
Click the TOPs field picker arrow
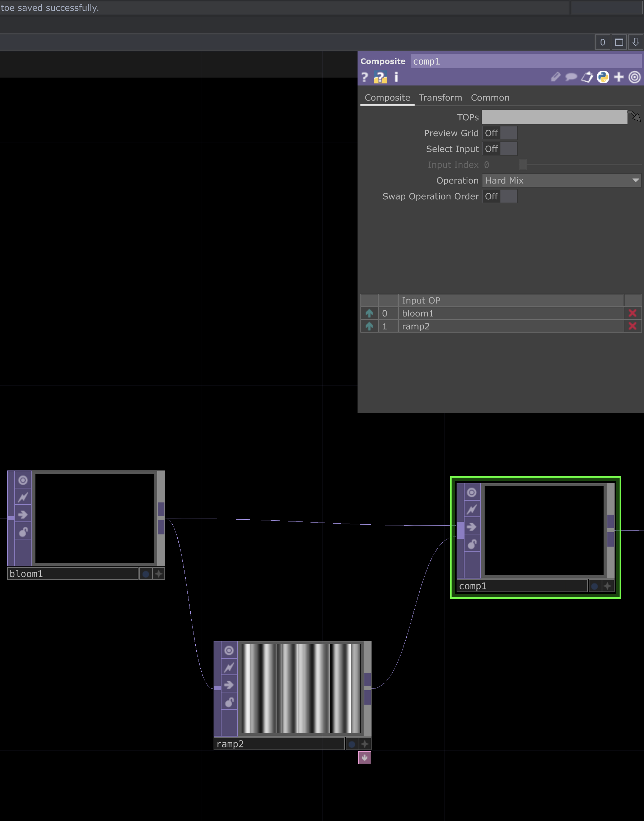point(635,116)
